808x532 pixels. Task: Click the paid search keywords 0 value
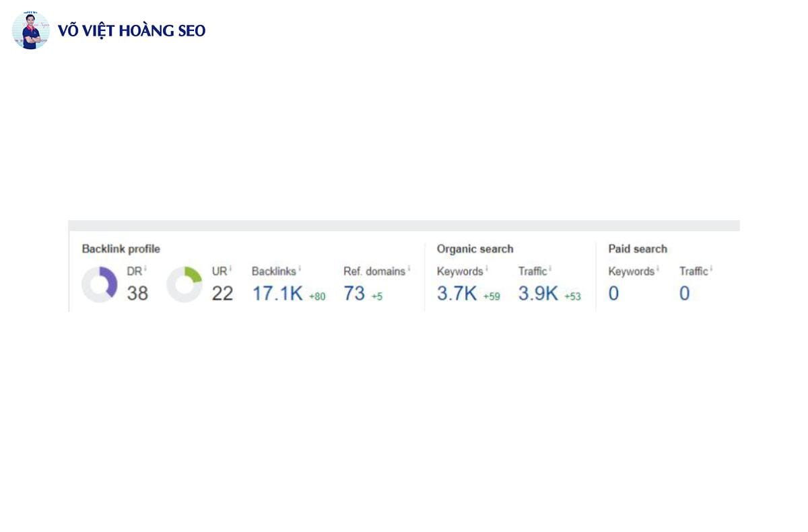[613, 294]
